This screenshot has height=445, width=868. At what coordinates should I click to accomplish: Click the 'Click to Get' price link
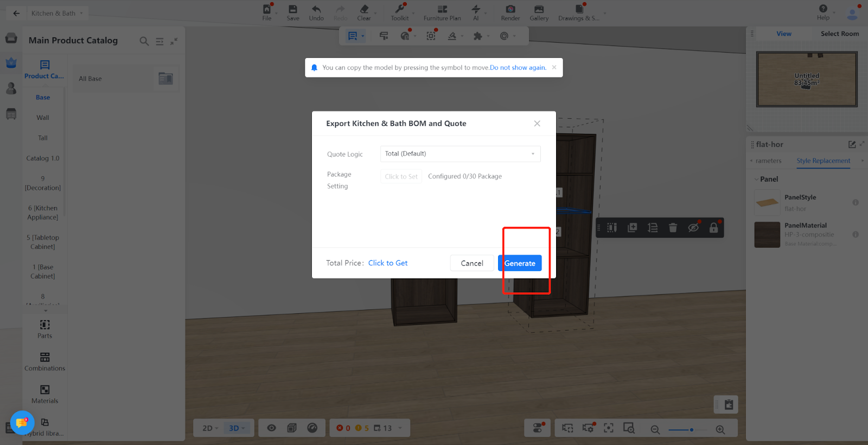click(388, 263)
